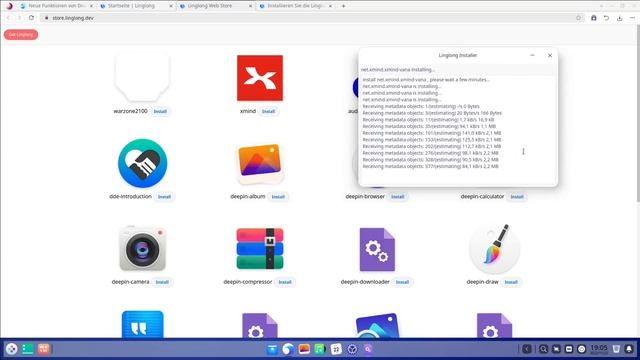Switch to 'Neue Funktionen von De...' tab
Image resolution: width=640 pixels, height=360 pixels.
56,6
